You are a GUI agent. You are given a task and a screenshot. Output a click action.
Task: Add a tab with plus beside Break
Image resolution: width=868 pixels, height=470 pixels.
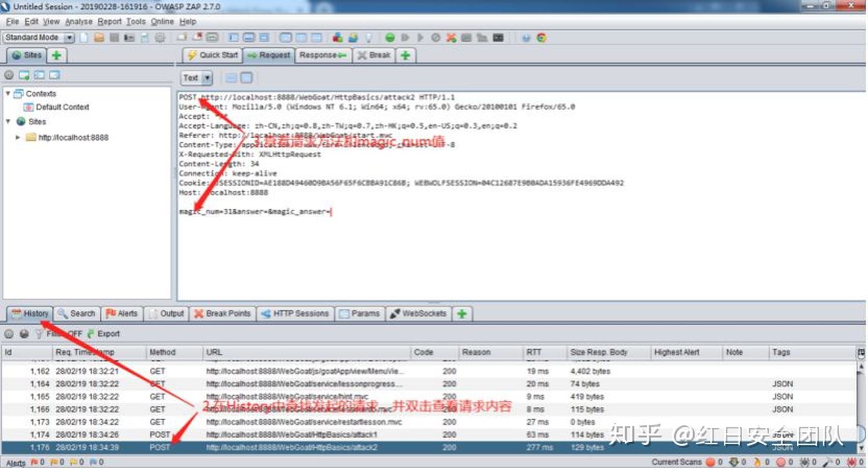[405, 55]
